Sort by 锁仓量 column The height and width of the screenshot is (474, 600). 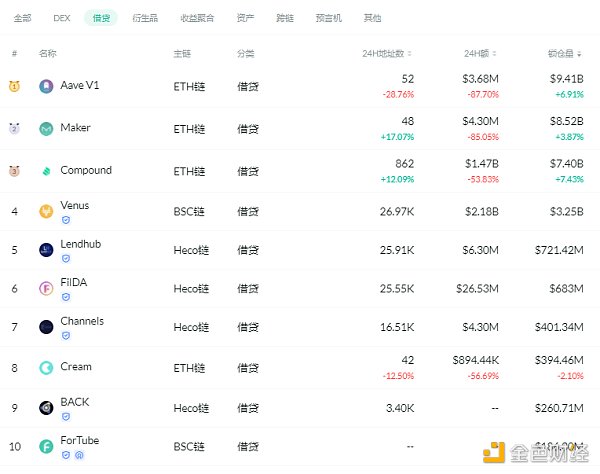(566, 53)
